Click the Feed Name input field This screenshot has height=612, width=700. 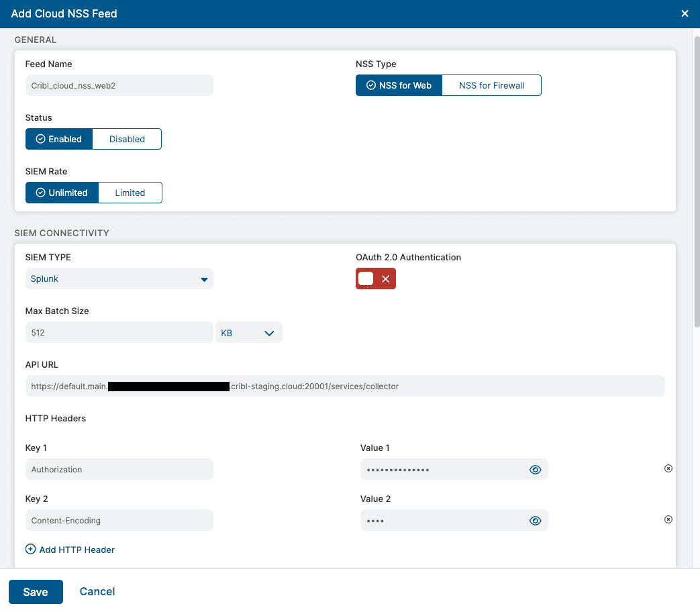click(119, 86)
